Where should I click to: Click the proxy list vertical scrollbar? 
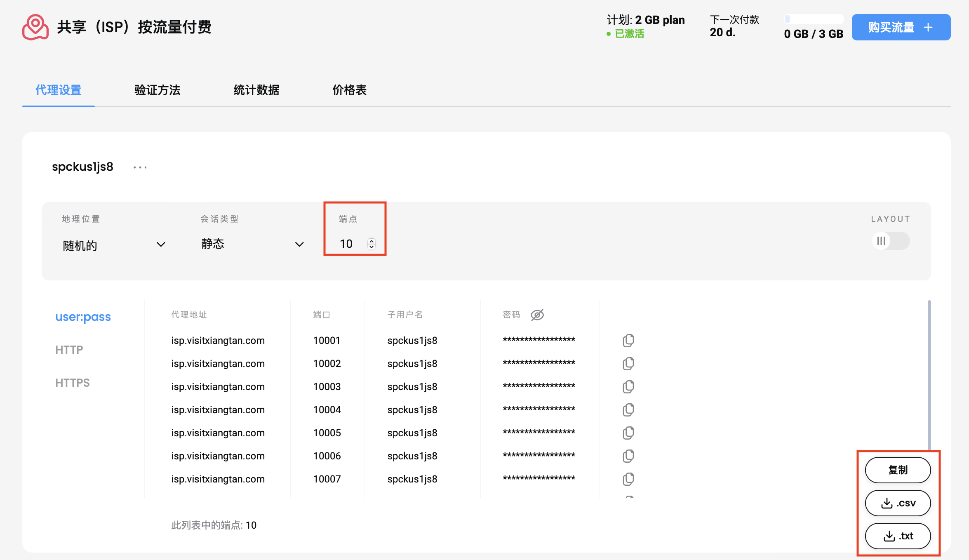(929, 375)
